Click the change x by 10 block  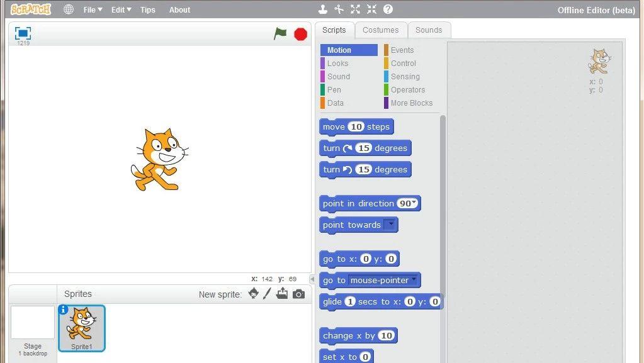coord(358,336)
